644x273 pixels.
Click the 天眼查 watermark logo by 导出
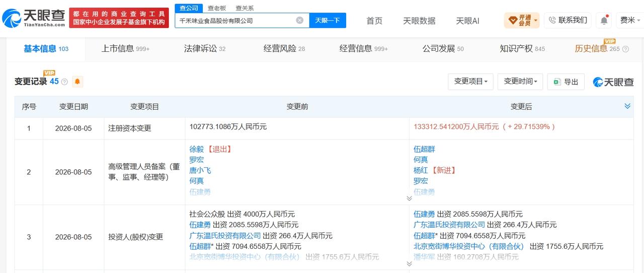tap(613, 82)
